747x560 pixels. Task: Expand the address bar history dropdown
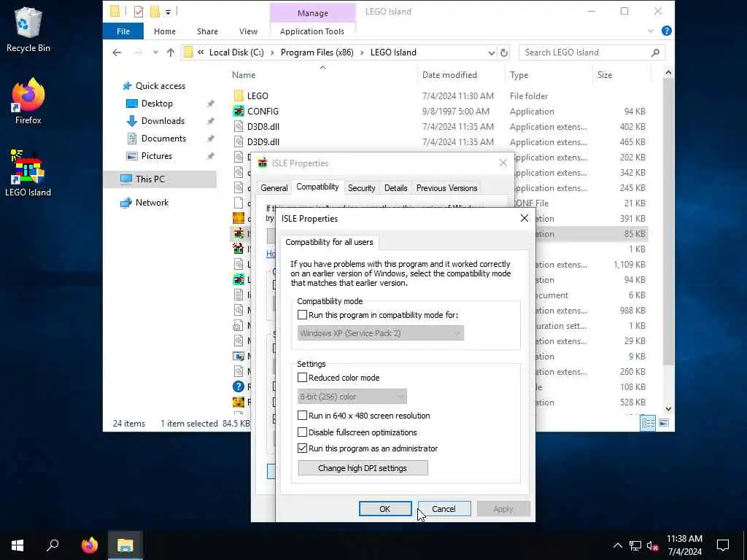click(x=491, y=52)
